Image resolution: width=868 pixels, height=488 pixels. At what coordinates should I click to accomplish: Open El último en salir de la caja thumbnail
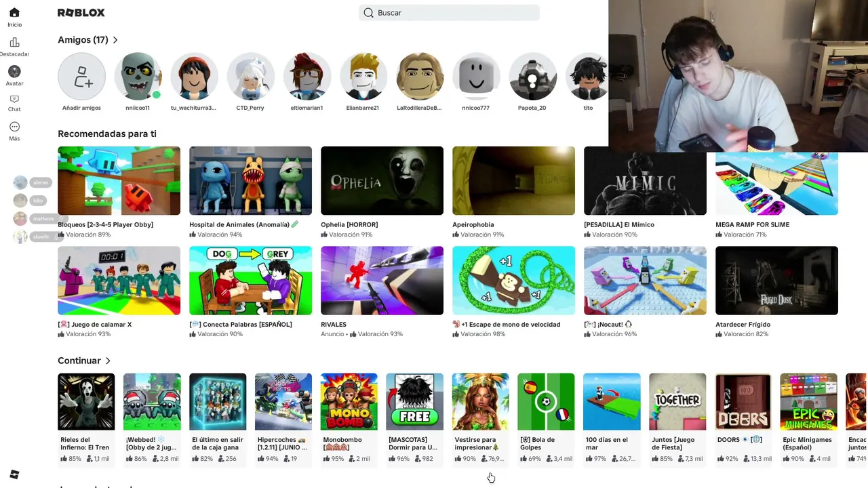(218, 402)
